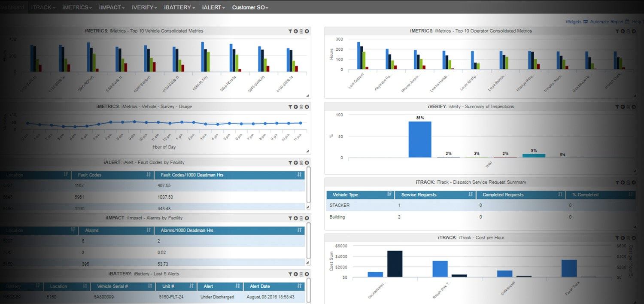This screenshot has height=304, width=644.
Task: Close the iTrack Cost per Hour widget
Action: pos(634,238)
